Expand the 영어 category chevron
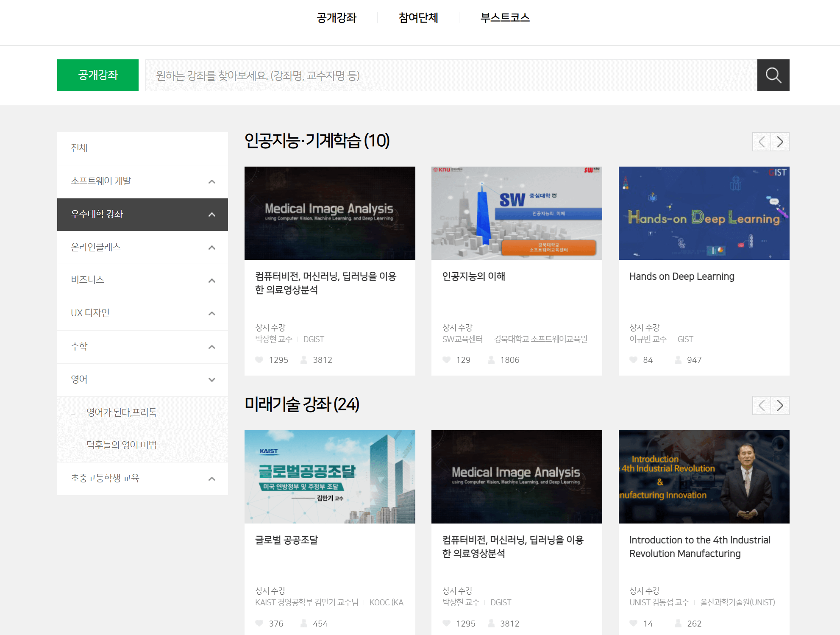 211,380
